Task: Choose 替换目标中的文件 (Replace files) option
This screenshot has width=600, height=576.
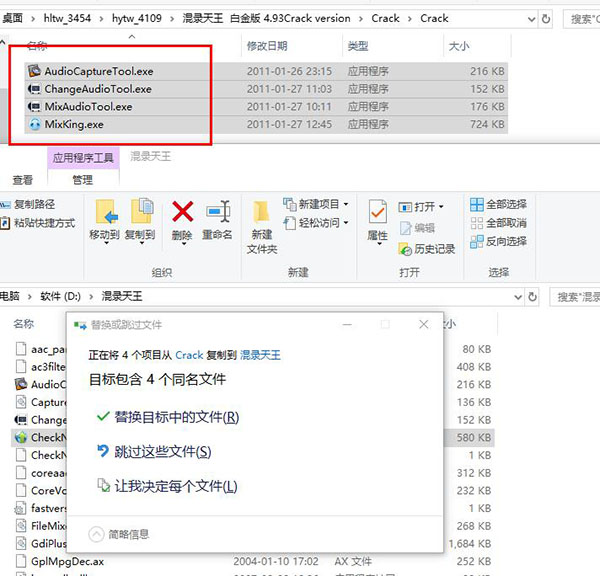Action: 166,417
